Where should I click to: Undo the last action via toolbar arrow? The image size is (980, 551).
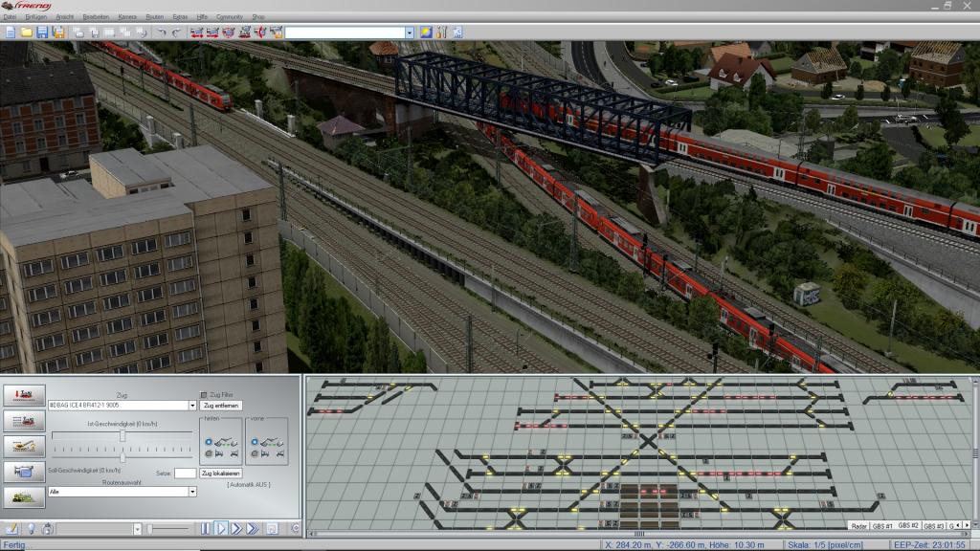(162, 32)
